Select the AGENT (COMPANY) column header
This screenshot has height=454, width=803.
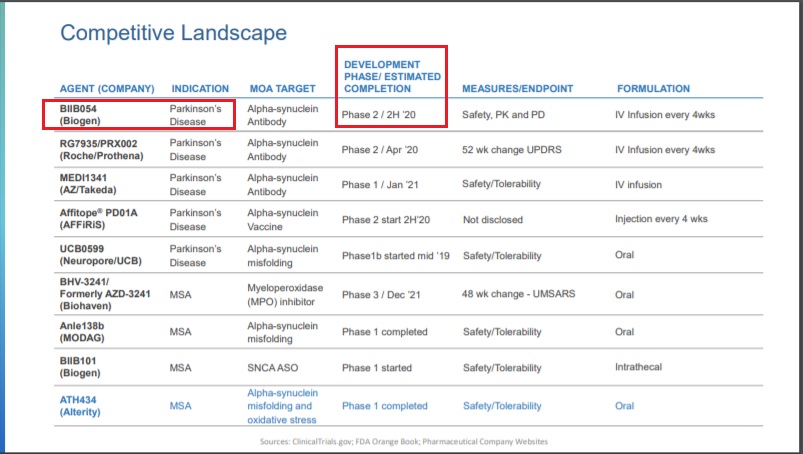point(106,89)
